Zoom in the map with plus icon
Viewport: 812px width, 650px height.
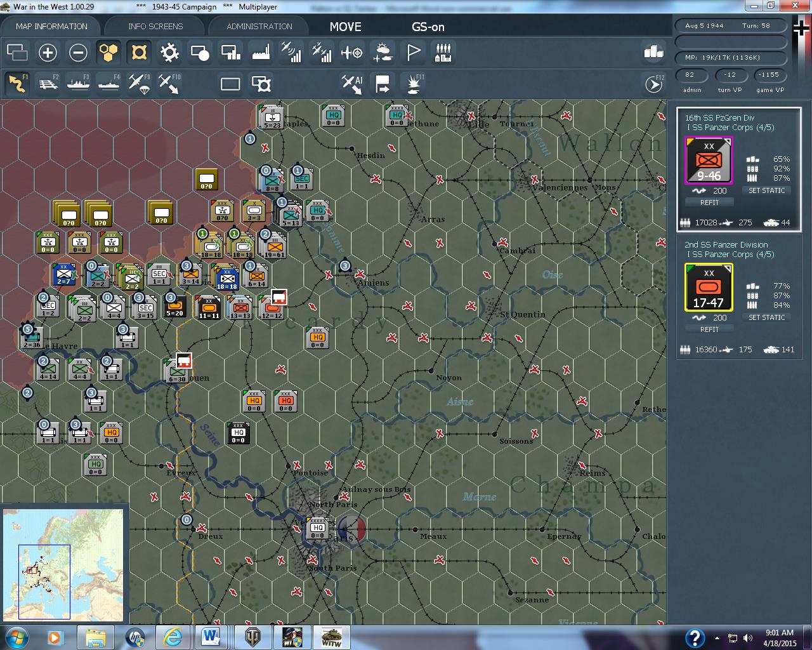click(x=48, y=52)
